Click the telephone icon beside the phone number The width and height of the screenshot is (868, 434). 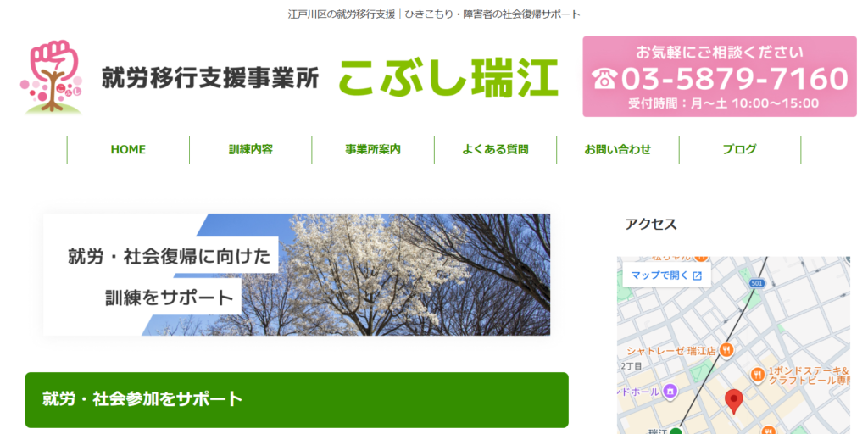[x=604, y=78]
